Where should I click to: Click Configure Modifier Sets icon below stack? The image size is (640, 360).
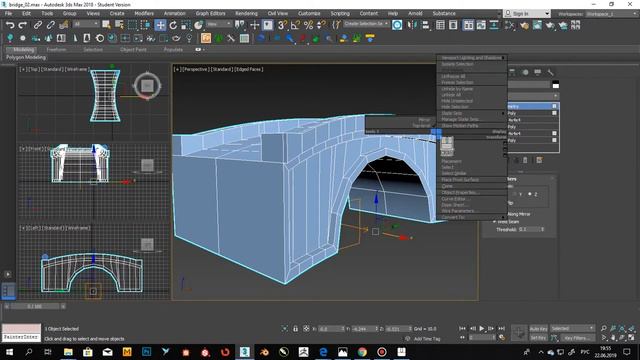click(539, 160)
